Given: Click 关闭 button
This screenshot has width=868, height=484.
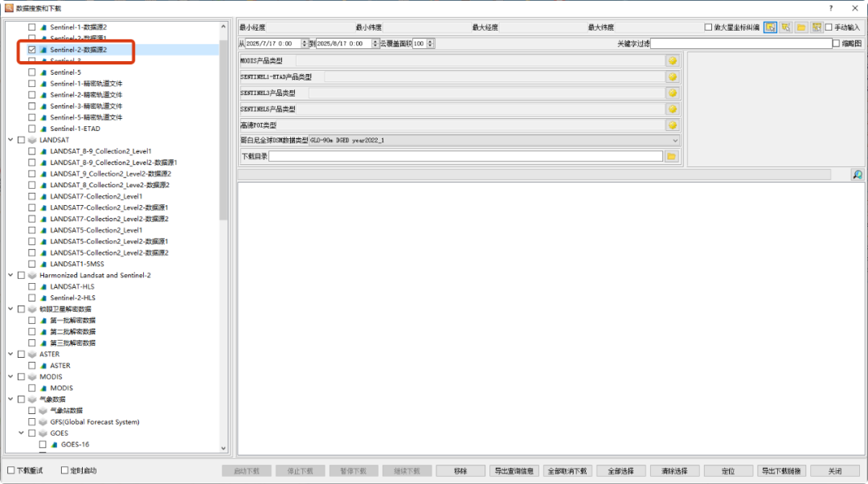Looking at the screenshot, I should tap(835, 471).
